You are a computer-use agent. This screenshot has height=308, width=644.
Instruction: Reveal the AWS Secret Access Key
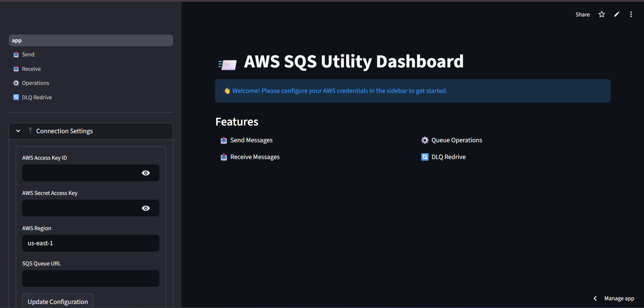pos(146,208)
